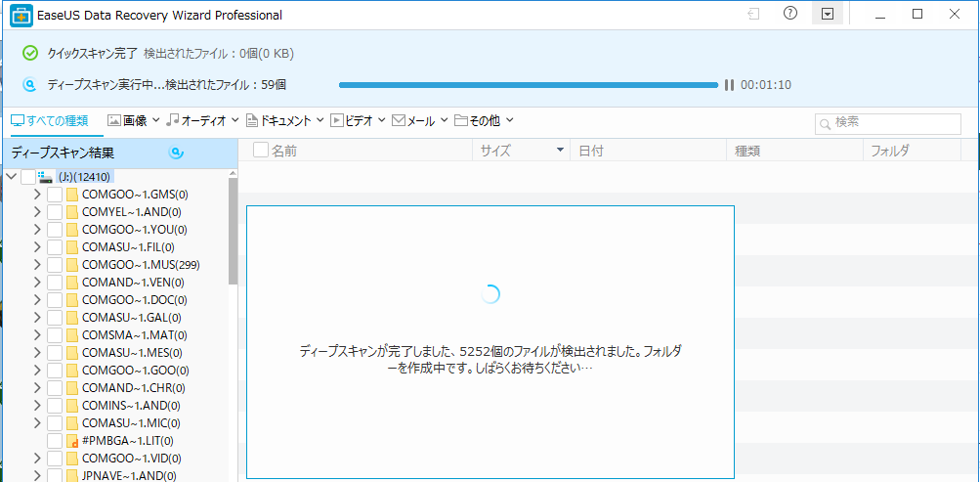The width and height of the screenshot is (980, 482).
Task: Expand the COMGOO~1.GMS folder
Action: pos(37,195)
